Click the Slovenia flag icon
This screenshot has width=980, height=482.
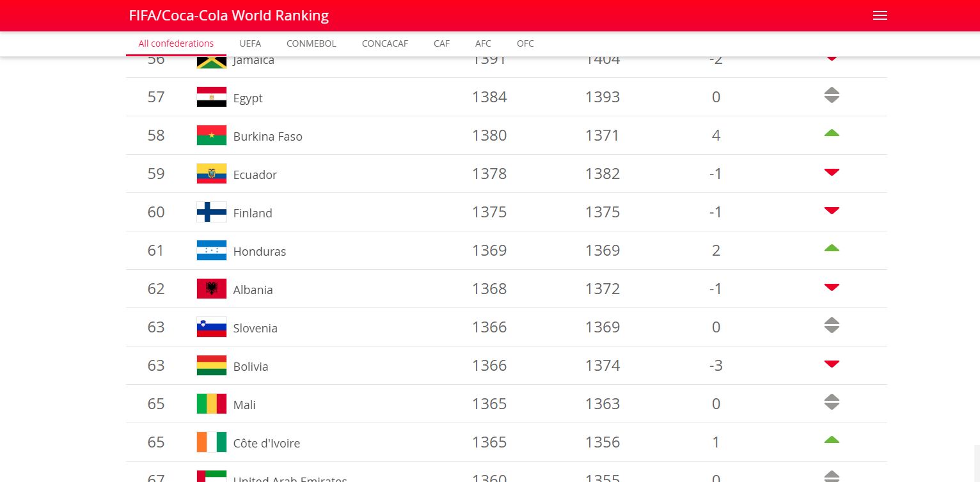click(x=211, y=327)
